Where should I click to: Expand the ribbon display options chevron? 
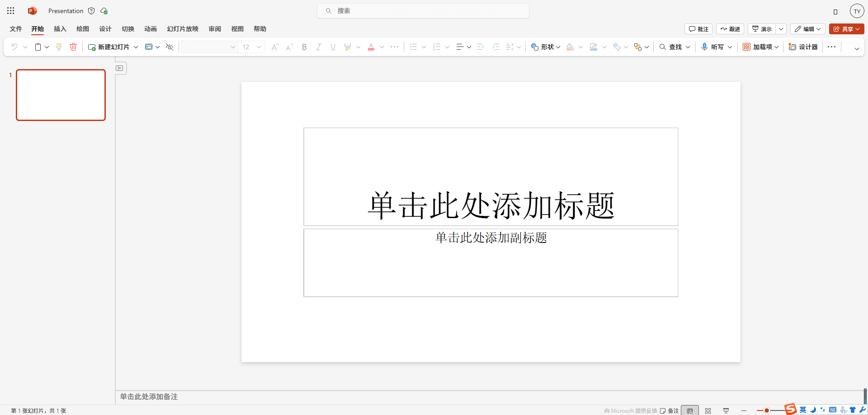(857, 48)
